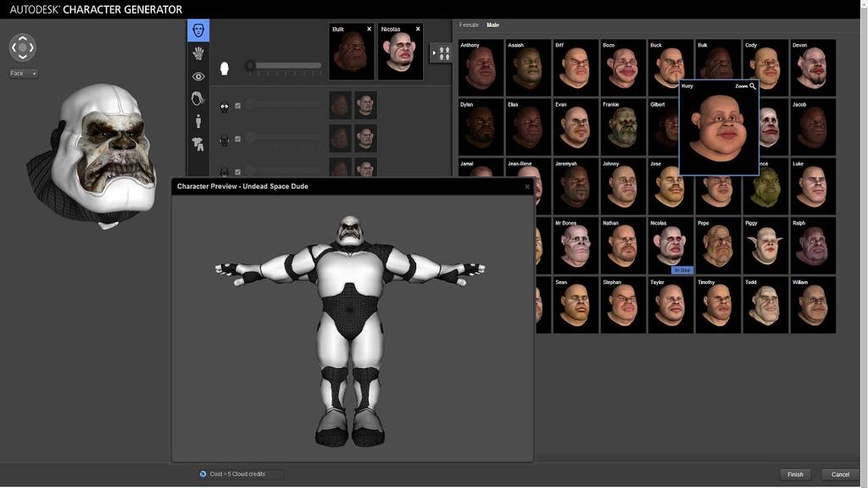Image resolution: width=868 pixels, height=488 pixels.
Task: Click the Cost = 5 Cloud credits text
Action: click(237, 474)
